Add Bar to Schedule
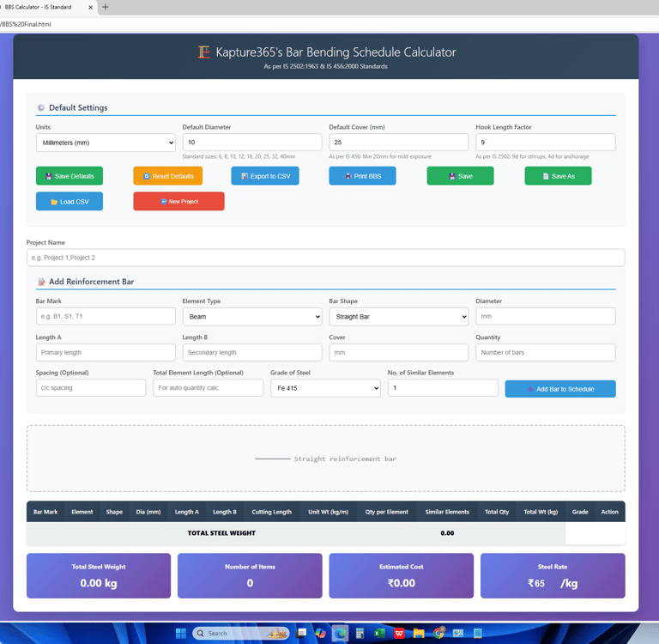The height and width of the screenshot is (644, 659). coord(560,389)
